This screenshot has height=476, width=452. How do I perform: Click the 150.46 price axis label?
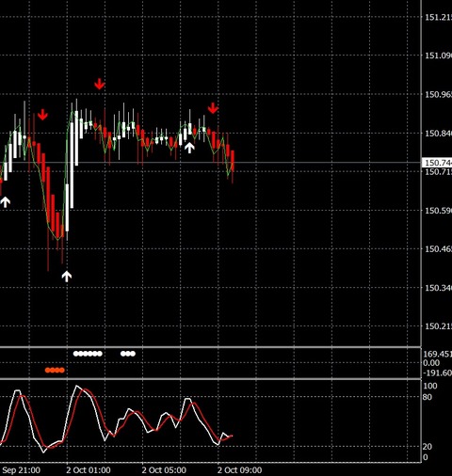pos(438,249)
